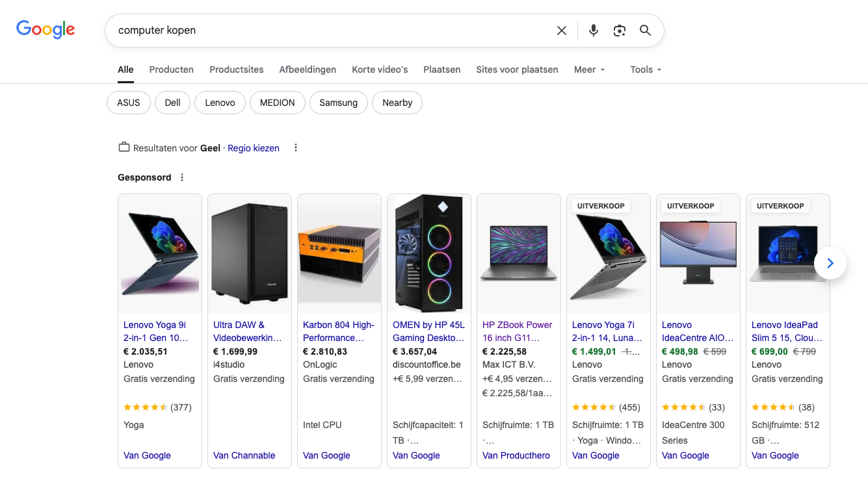
Task: Open Lenovo Yoga 7i 2-in-1 title link
Action: [607, 331]
